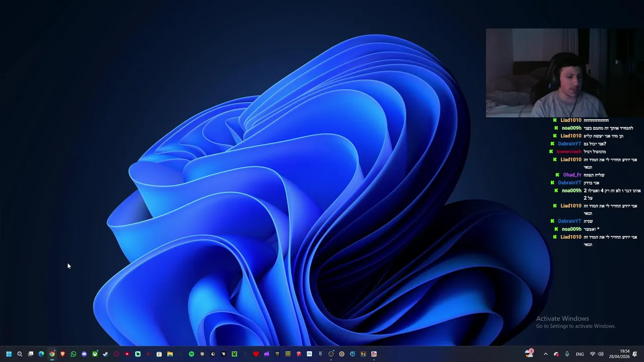Launch the Xbox app from the taskbar
This screenshot has width=644, height=362.
click(x=95, y=354)
